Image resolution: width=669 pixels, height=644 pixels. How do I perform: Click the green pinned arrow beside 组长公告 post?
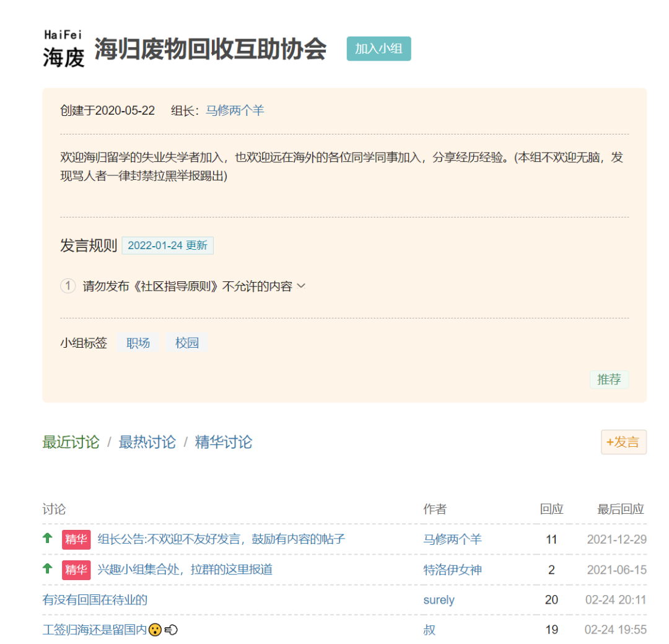[48, 538]
